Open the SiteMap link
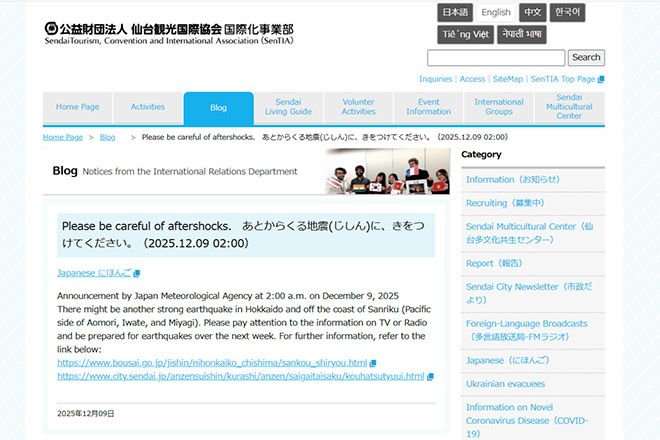The width and height of the screenshot is (660, 440). click(x=507, y=79)
